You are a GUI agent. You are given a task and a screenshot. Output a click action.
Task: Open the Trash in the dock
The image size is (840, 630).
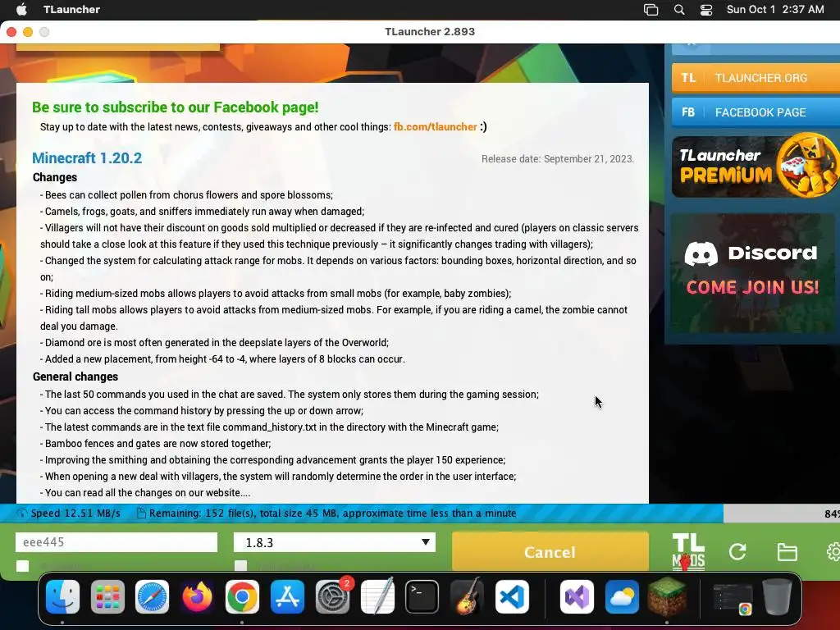coord(777,597)
